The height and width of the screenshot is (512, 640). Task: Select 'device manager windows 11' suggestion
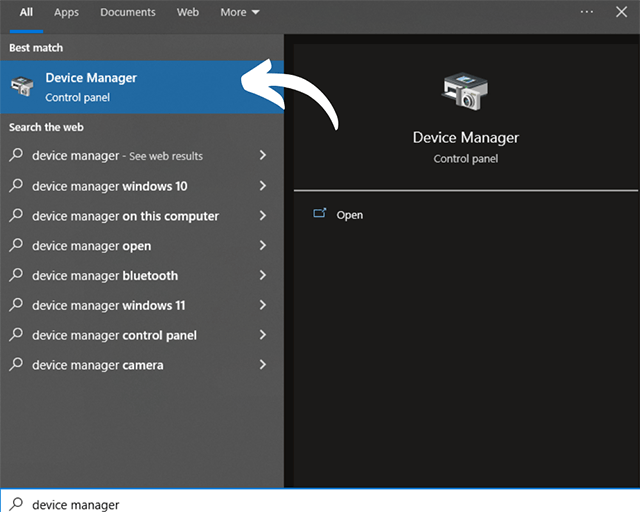(x=142, y=305)
